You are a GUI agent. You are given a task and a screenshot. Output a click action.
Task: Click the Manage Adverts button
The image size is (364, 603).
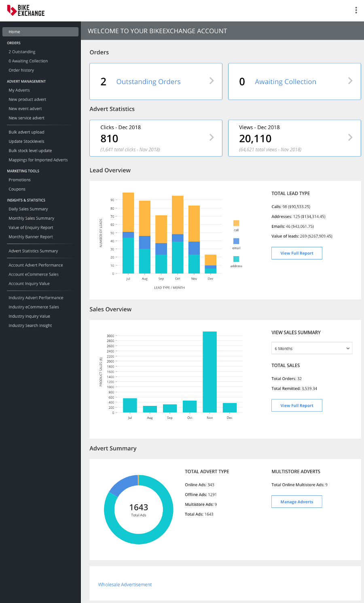coord(297,502)
